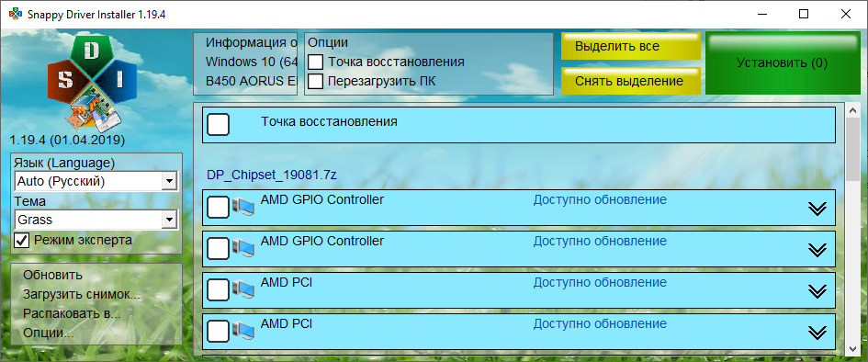This screenshot has height=362, width=868.
Task: Enable 'Точка восстановления' checkbox in the Опции panel
Action: (316, 62)
